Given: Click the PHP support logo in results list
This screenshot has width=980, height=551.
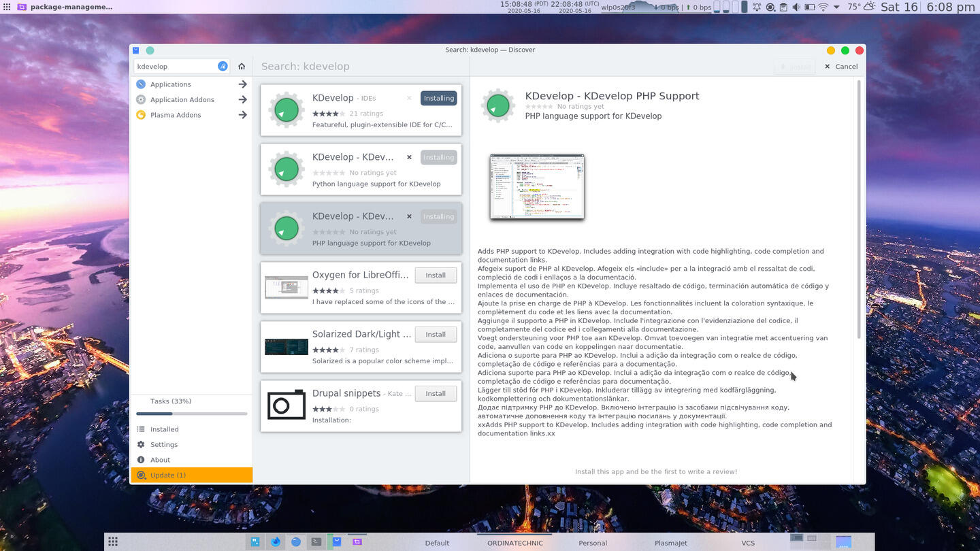Looking at the screenshot, I should coord(286,229).
